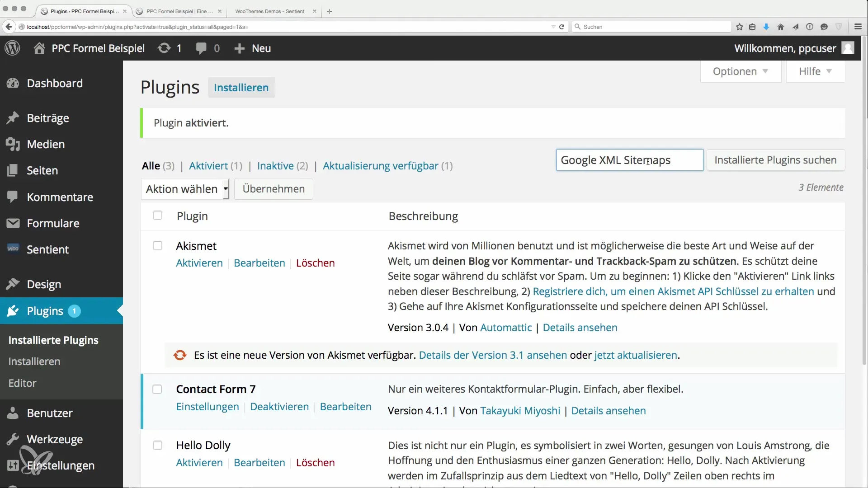The height and width of the screenshot is (488, 868).
Task: Open Contact Form 7 Einstellungen link
Action: point(208,407)
